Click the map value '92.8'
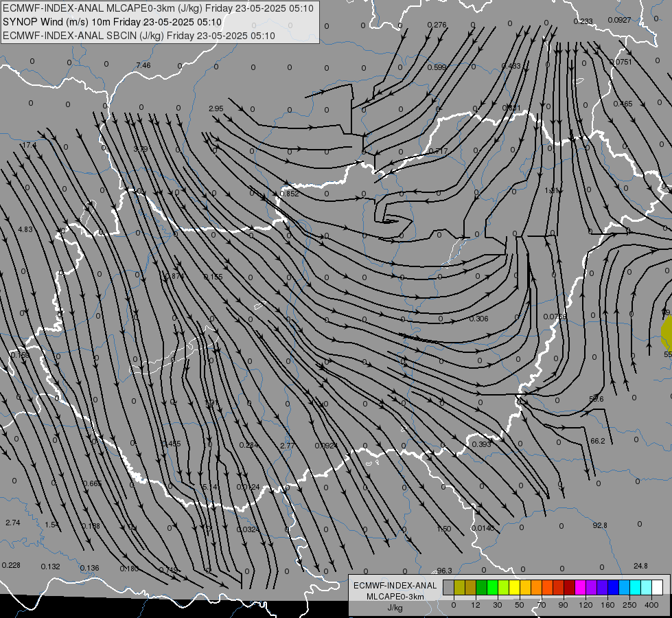Screen dimensions: 672x618 600,525
